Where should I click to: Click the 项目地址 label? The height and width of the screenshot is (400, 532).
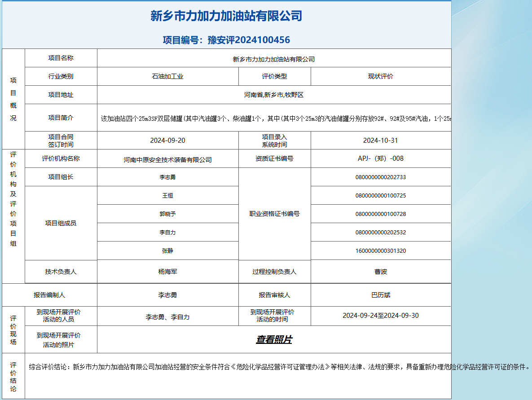(x=61, y=95)
